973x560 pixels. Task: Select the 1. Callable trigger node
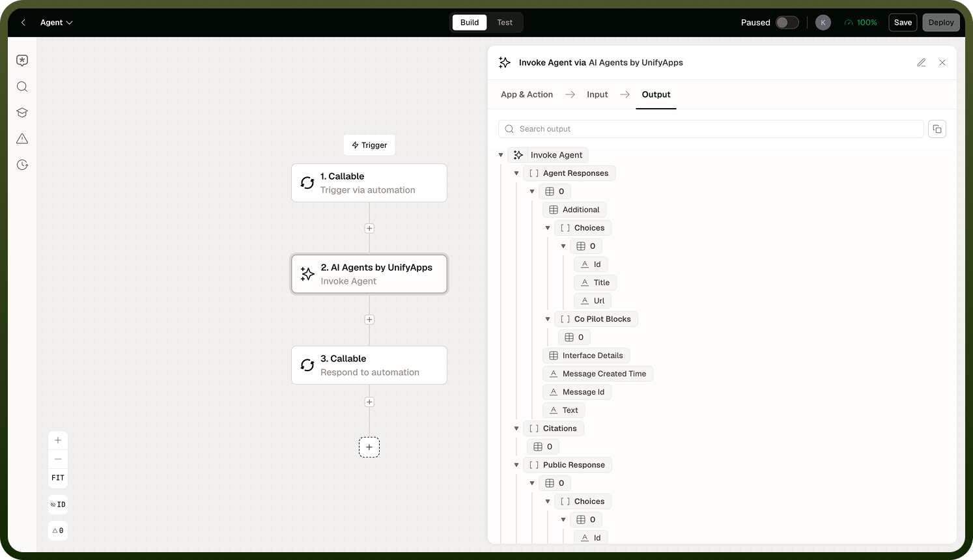[369, 183]
